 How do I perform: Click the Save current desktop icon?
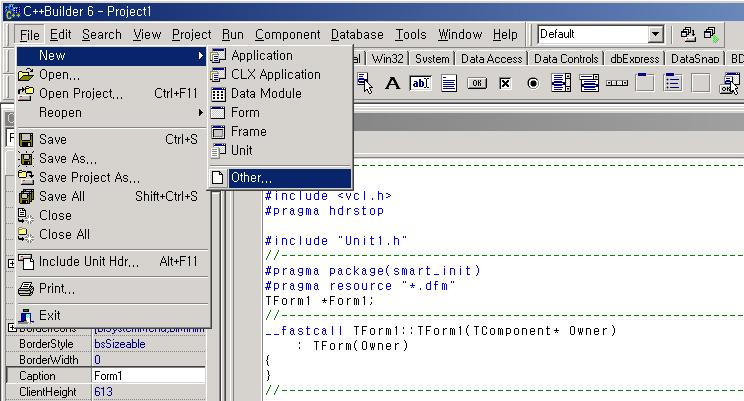coord(688,34)
